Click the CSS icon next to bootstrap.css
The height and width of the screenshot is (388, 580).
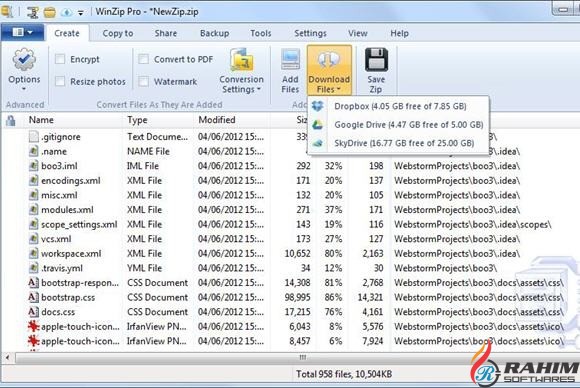coord(34,297)
